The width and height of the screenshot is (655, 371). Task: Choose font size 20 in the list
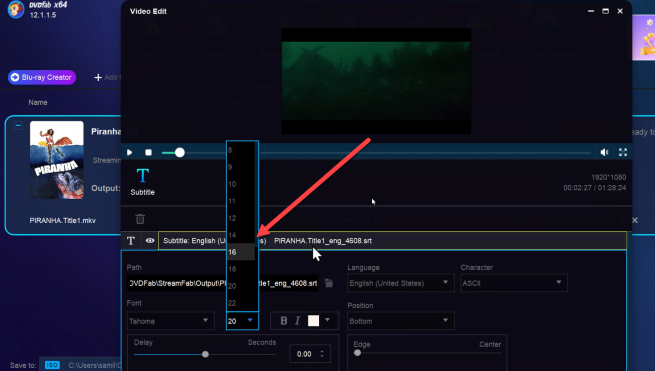click(x=241, y=286)
